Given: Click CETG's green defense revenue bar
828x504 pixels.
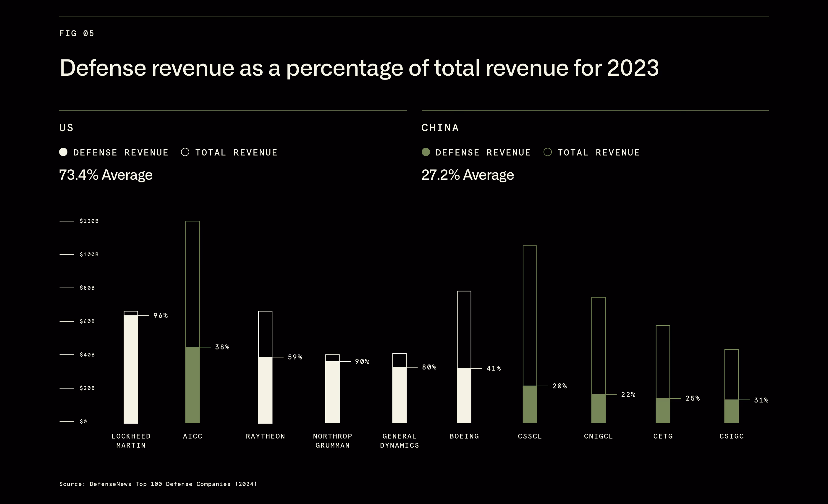Looking at the screenshot, I should pos(663,411).
